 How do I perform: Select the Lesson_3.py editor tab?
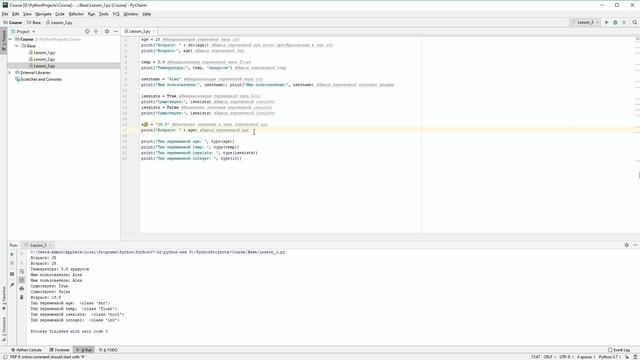tap(140, 31)
